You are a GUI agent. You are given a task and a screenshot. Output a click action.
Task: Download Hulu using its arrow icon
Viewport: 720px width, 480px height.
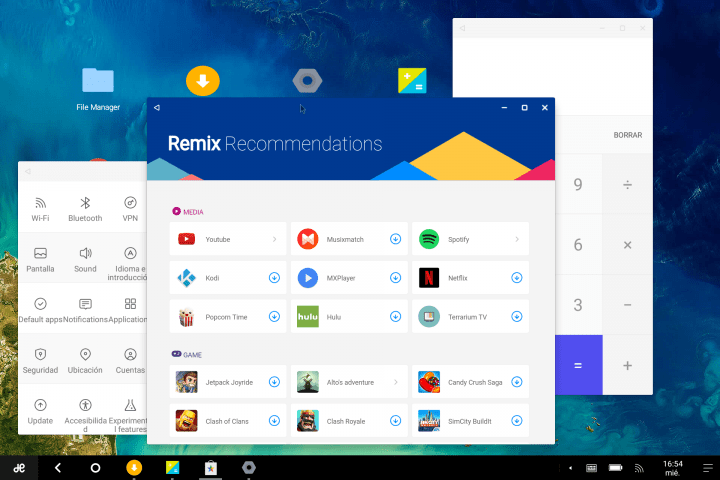[x=395, y=316]
